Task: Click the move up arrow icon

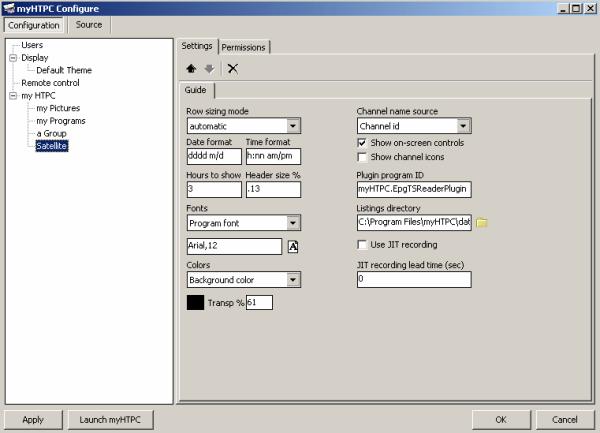Action: [x=192, y=68]
